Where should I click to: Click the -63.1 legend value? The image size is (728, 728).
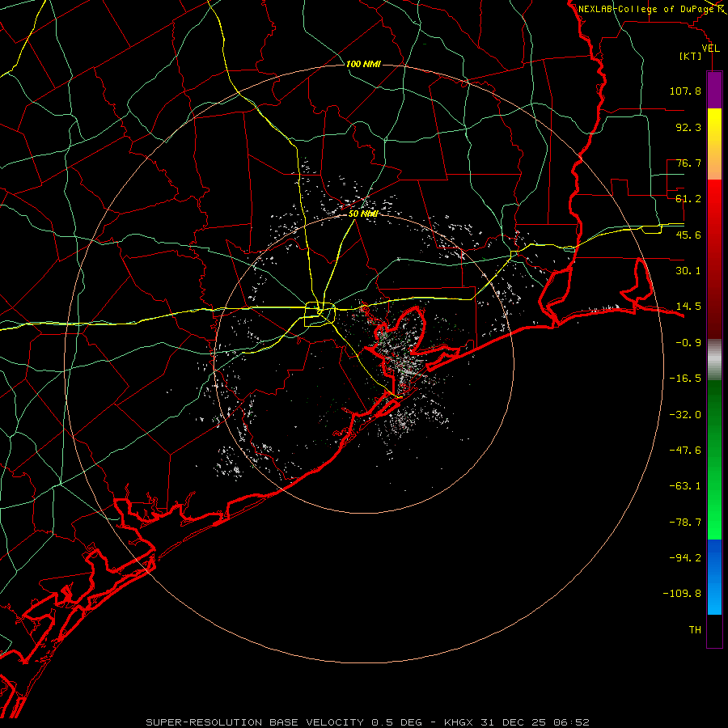685,486
